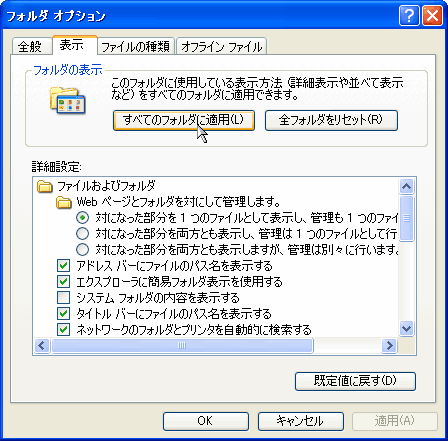Click the scroll right arrow
448x441 pixels.
point(389,345)
